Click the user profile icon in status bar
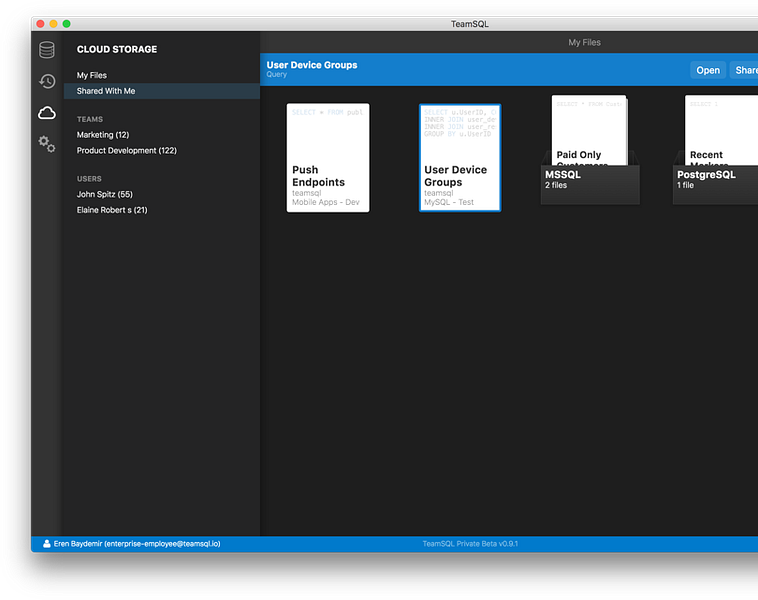The height and width of the screenshot is (600, 758). tap(46, 544)
